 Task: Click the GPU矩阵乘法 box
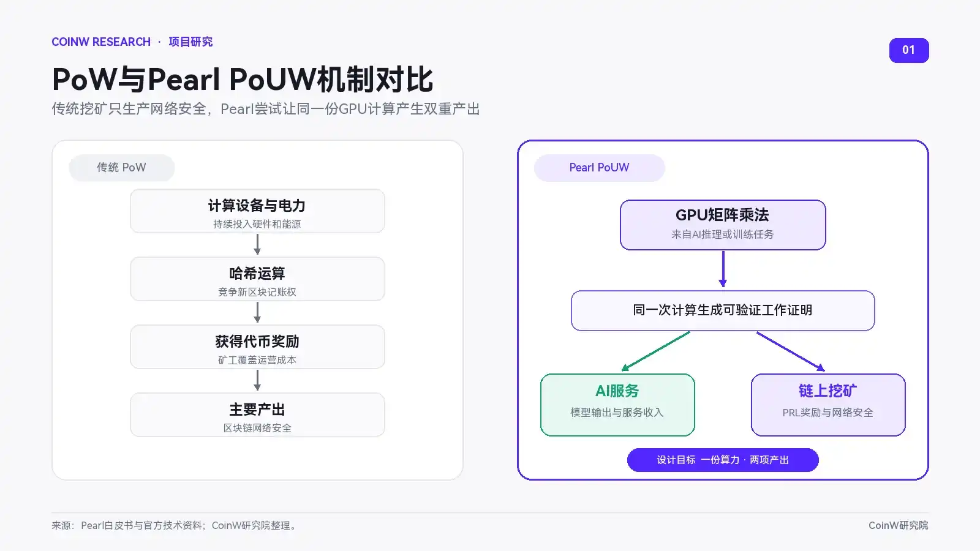pyautogui.click(x=723, y=225)
